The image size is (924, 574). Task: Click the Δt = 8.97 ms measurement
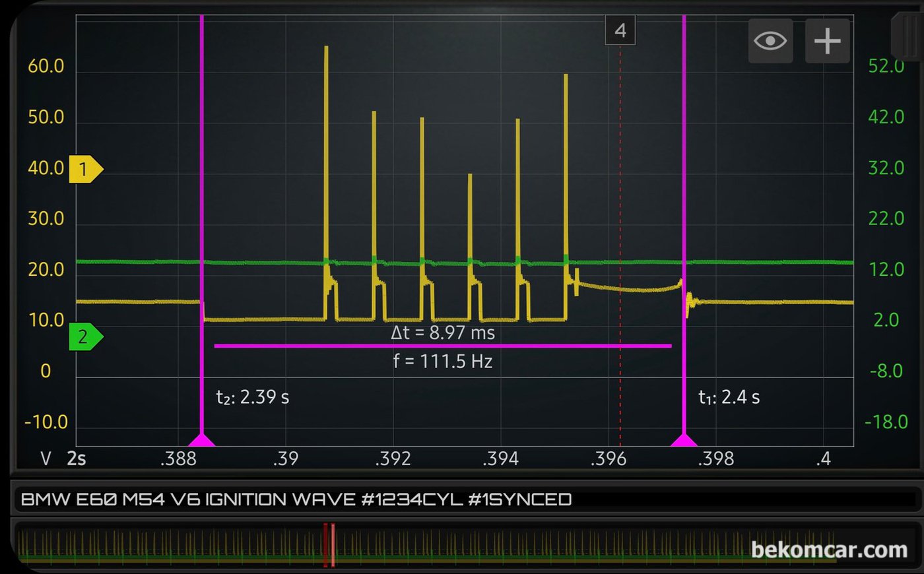point(443,333)
